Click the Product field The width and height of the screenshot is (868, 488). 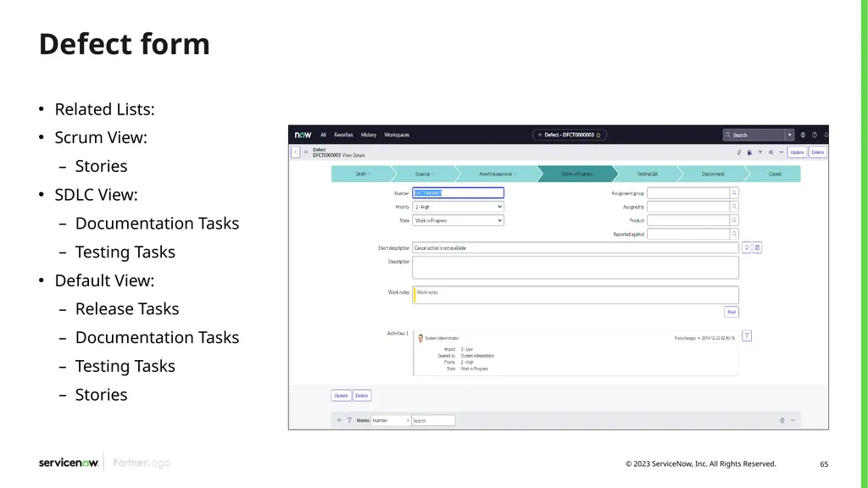pyautogui.click(x=688, y=220)
